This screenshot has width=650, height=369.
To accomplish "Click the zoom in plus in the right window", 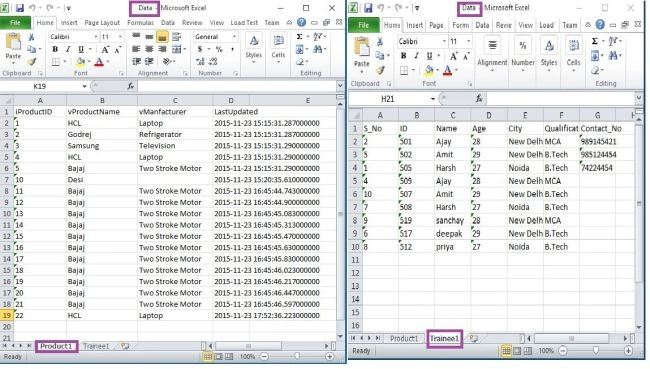I will tap(628, 351).
